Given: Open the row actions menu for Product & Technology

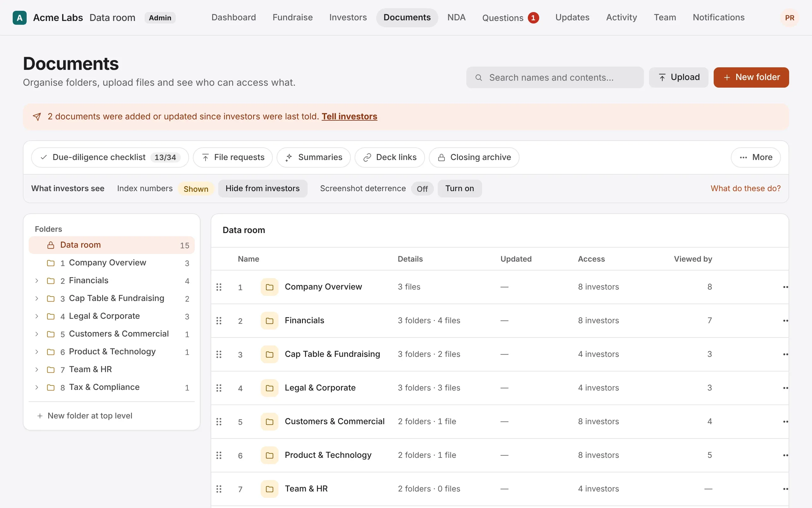Looking at the screenshot, I should click(785, 455).
